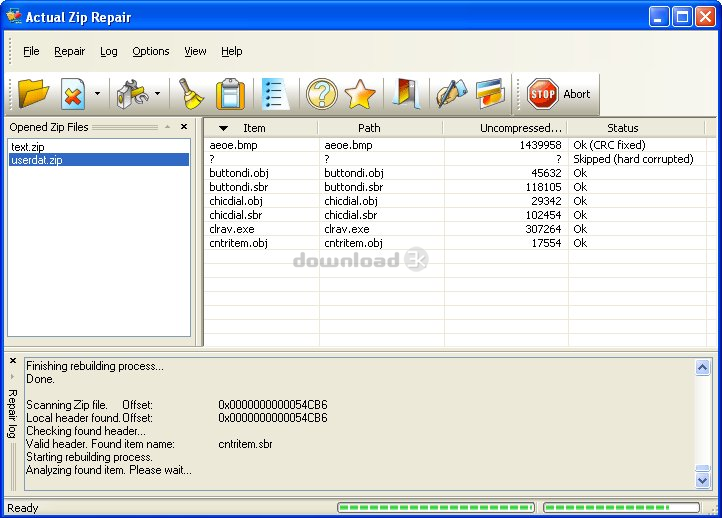
Task: Click the Item column sort arrow
Action: click(223, 128)
